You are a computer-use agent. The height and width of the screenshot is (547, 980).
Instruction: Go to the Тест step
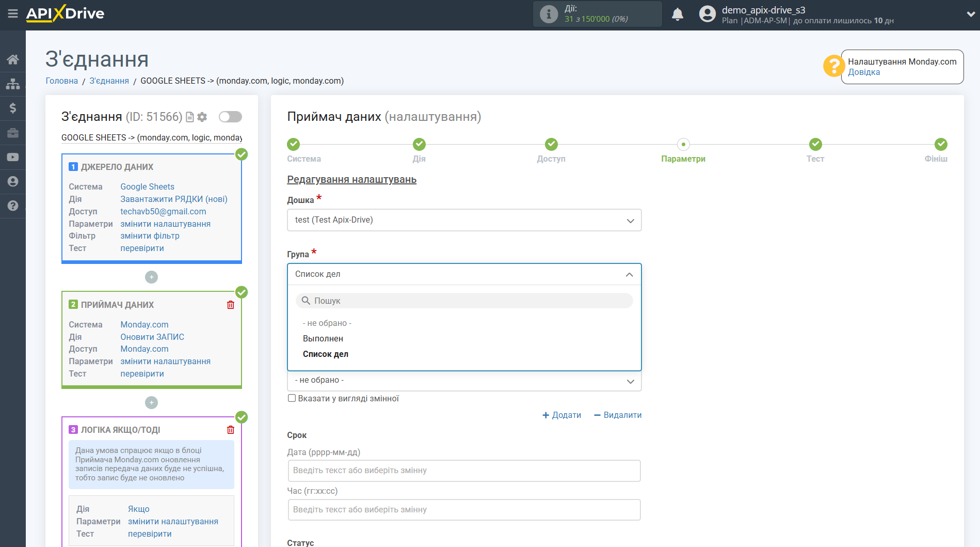815,144
